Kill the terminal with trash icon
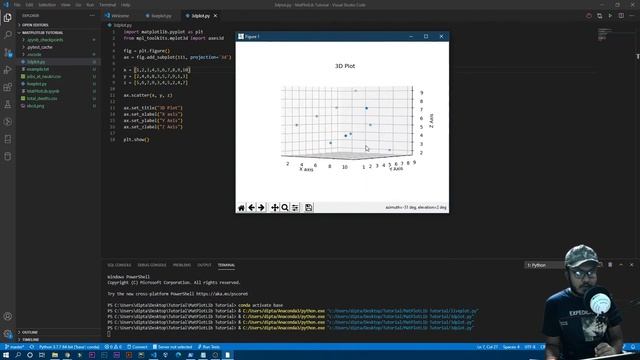The width and height of the screenshot is (640, 360). click(610, 265)
